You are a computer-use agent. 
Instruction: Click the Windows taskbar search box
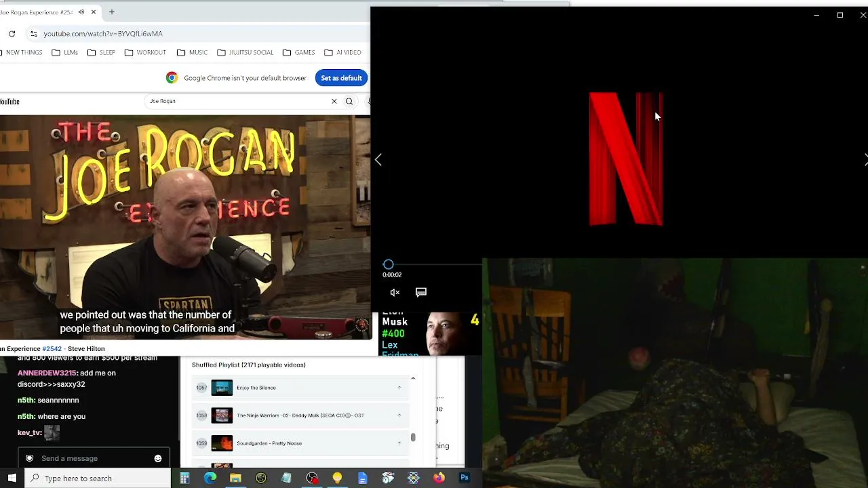(98, 478)
